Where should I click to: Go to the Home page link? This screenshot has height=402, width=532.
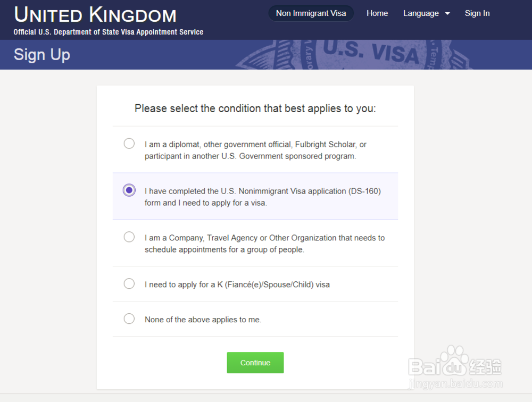pos(377,13)
